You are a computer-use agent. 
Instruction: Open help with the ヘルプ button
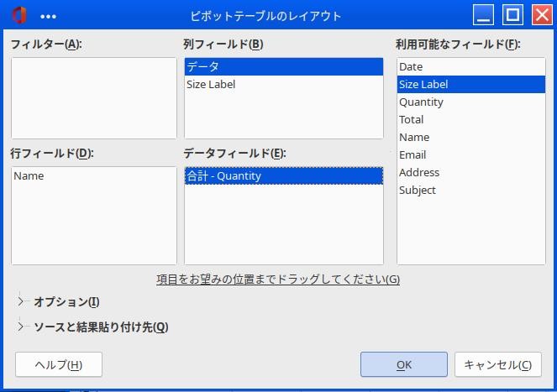[x=59, y=364]
